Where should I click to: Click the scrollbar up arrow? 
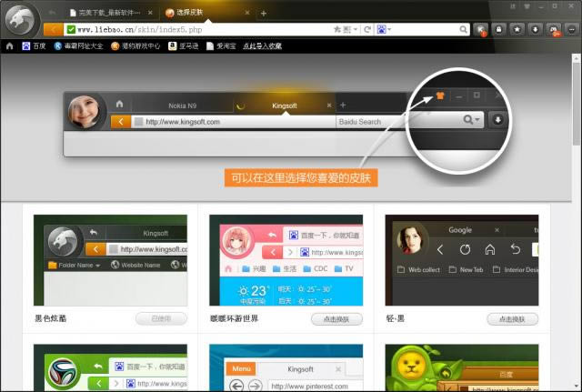(576, 58)
